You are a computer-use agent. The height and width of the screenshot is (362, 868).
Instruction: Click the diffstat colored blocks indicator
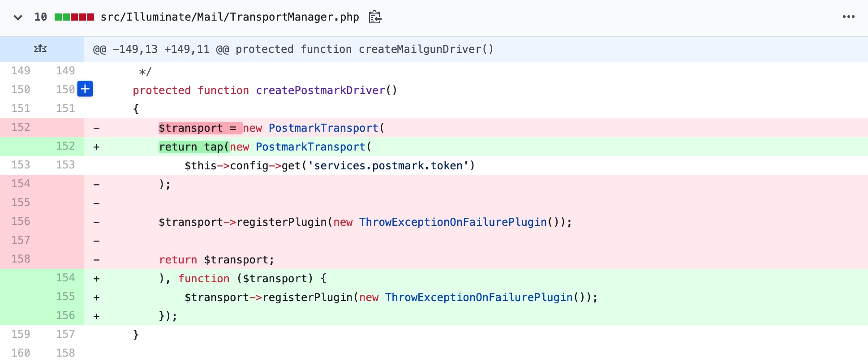tap(74, 17)
